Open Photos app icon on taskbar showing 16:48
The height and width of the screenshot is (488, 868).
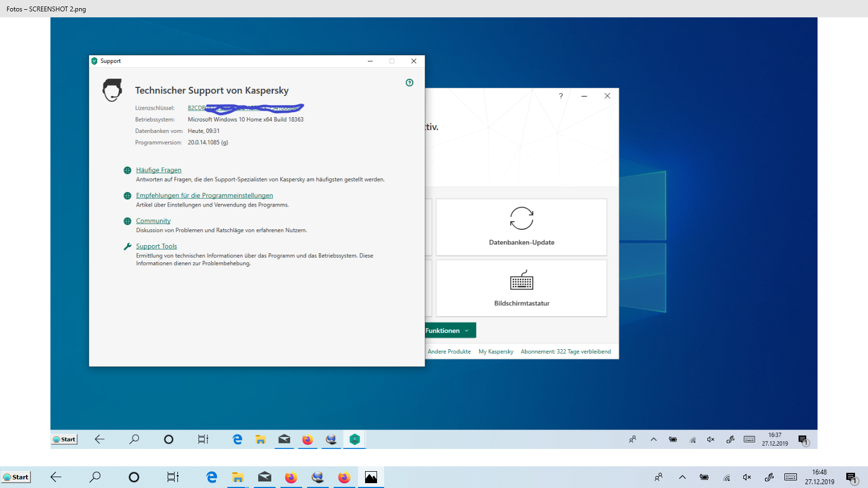(x=371, y=477)
